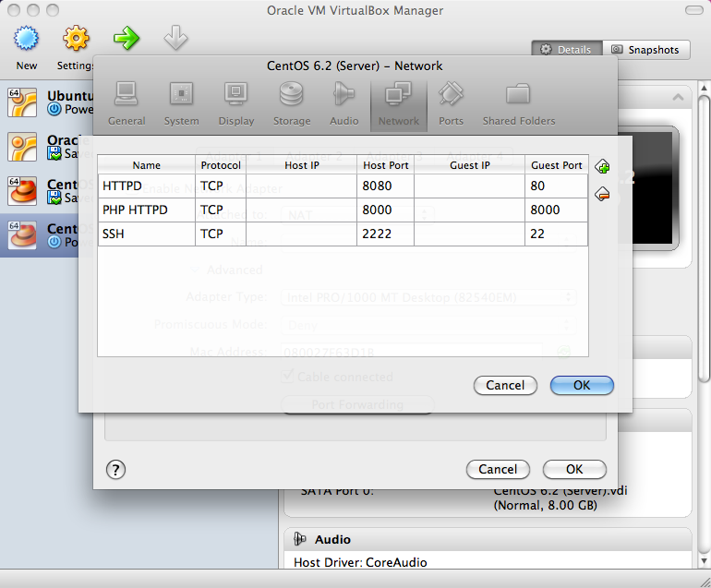Click the Guest Port column header
This screenshot has height=588, width=711.
[557, 165]
